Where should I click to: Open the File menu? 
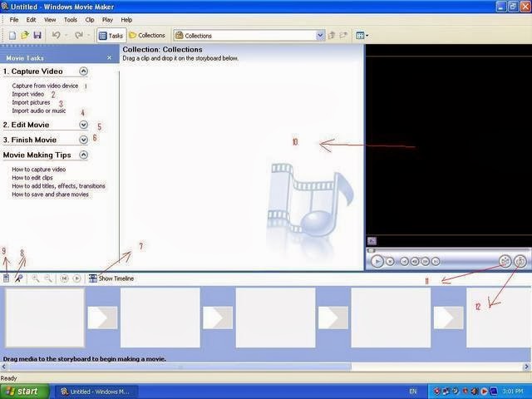click(14, 20)
